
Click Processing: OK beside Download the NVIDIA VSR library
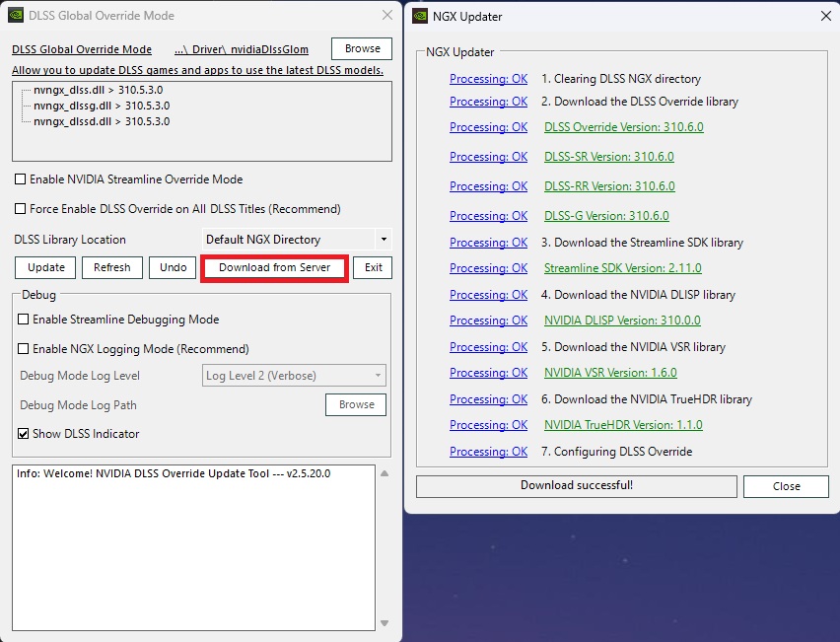click(488, 347)
